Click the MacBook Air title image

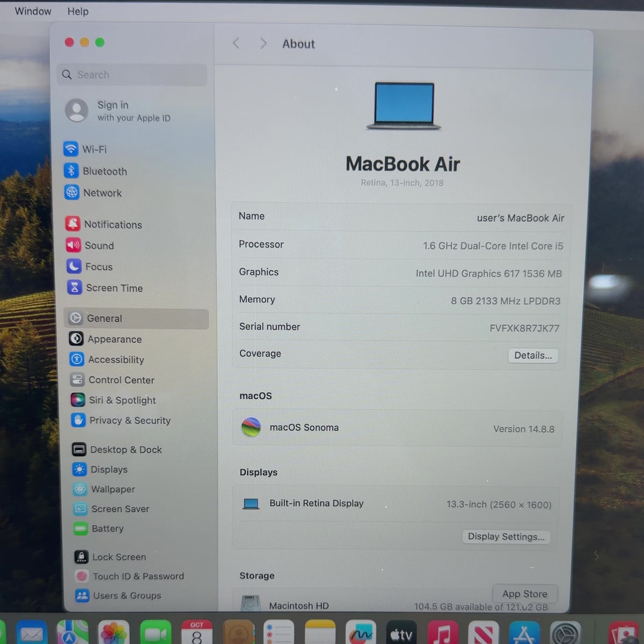404,106
